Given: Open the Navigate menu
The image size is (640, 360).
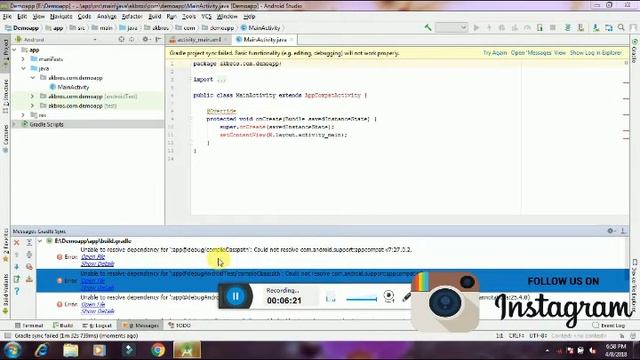Looking at the screenshot, I should pyautogui.click(x=61, y=16).
